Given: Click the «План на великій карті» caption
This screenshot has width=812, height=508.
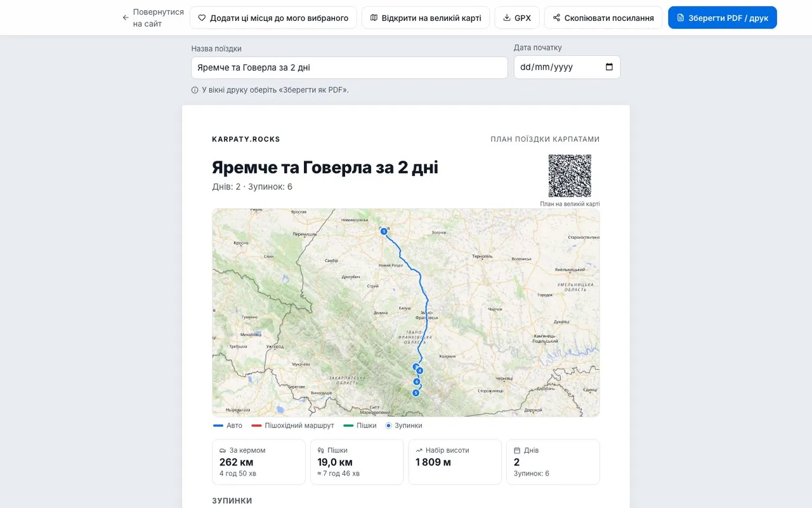Looking at the screenshot, I should pyautogui.click(x=570, y=204).
